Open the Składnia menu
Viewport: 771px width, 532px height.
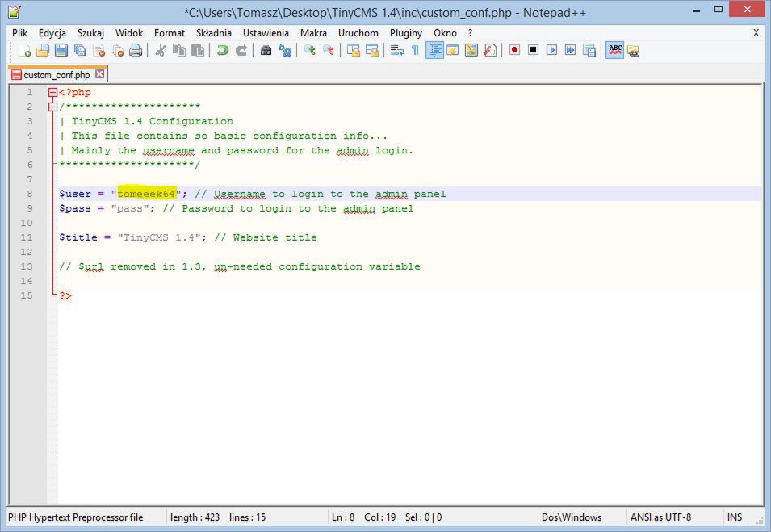[x=213, y=33]
